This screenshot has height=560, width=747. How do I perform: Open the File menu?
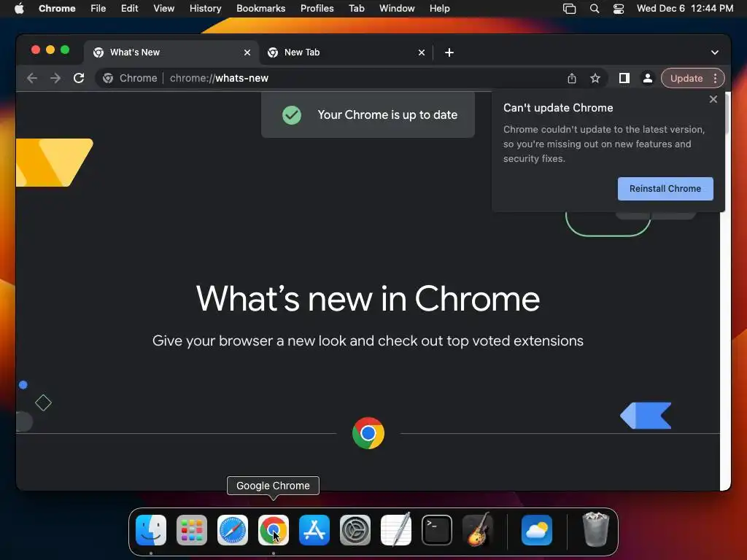(98, 8)
